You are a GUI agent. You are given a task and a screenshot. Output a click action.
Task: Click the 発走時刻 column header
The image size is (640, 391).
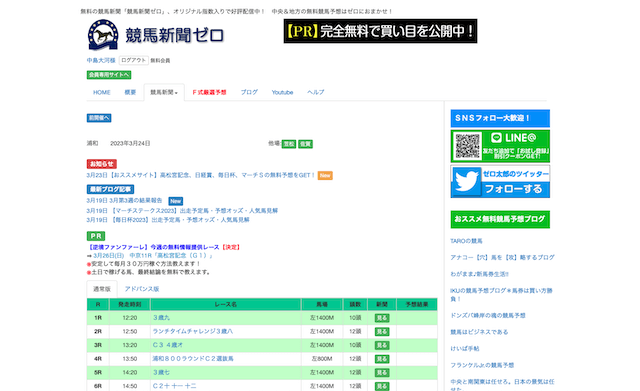pyautogui.click(x=130, y=304)
